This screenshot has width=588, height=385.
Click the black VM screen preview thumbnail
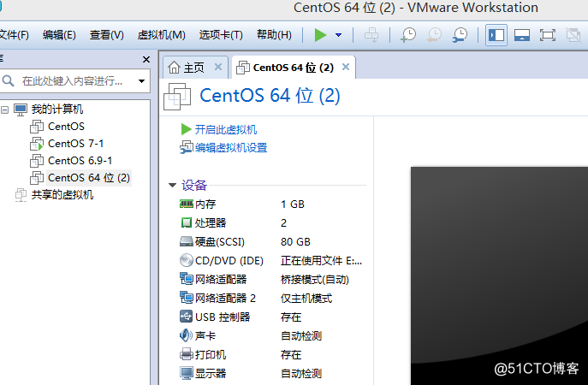coord(499,275)
